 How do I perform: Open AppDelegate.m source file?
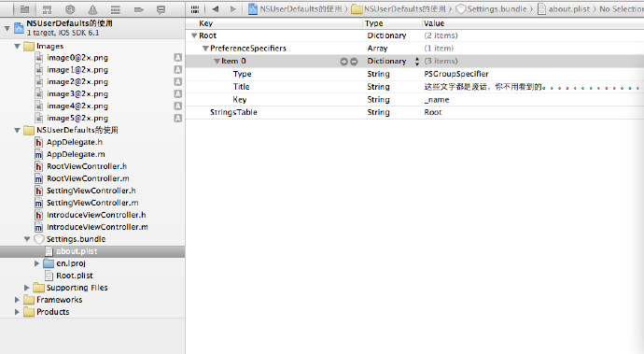point(76,154)
